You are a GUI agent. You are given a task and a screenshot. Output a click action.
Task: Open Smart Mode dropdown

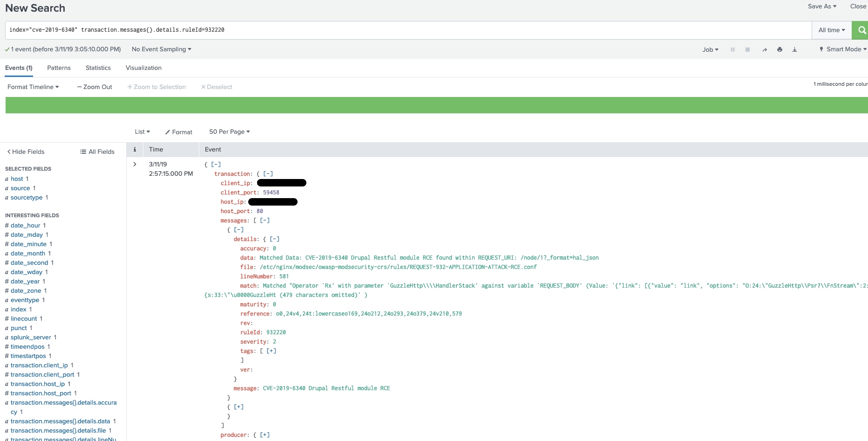(x=843, y=49)
